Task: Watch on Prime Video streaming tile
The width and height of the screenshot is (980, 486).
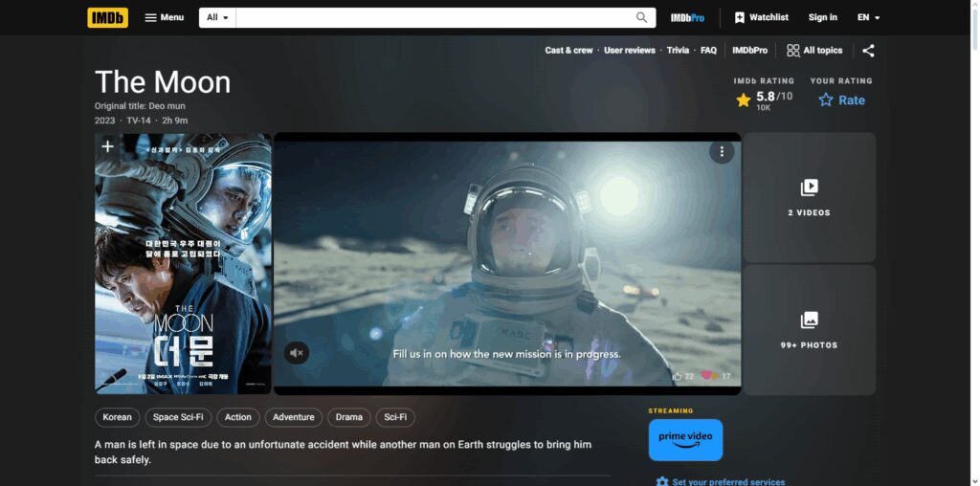Action: [x=685, y=440]
